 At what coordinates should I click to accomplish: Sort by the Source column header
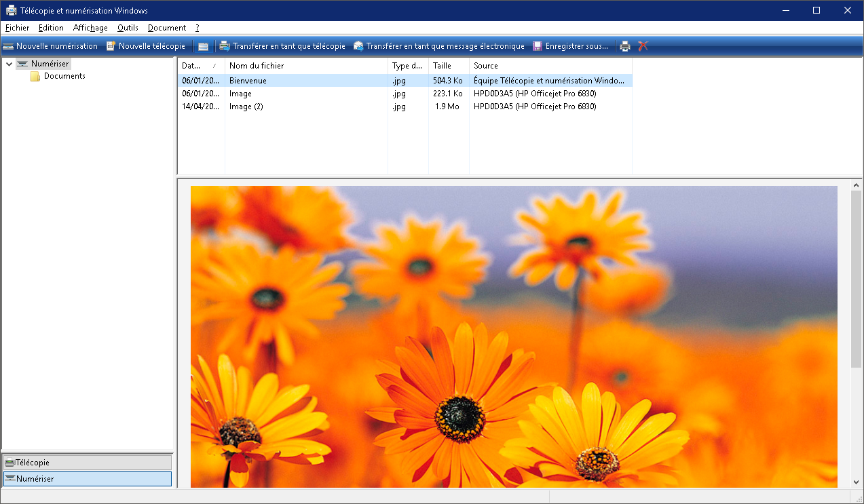(x=550, y=66)
